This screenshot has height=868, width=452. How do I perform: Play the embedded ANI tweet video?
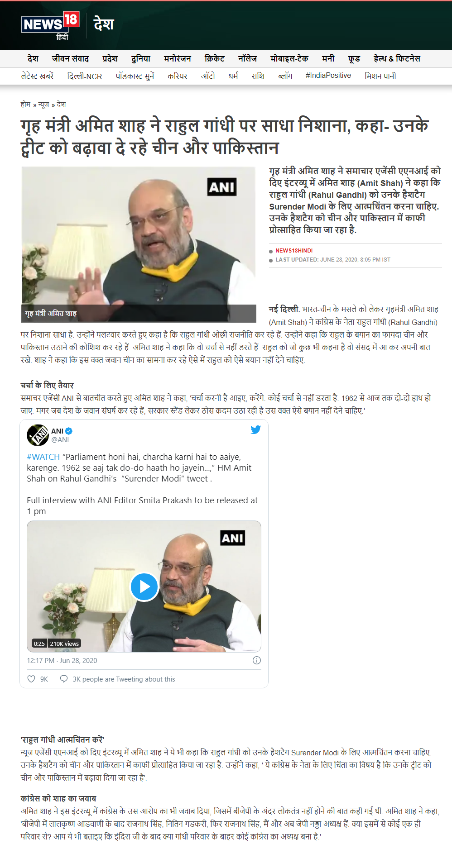pyautogui.click(x=144, y=587)
